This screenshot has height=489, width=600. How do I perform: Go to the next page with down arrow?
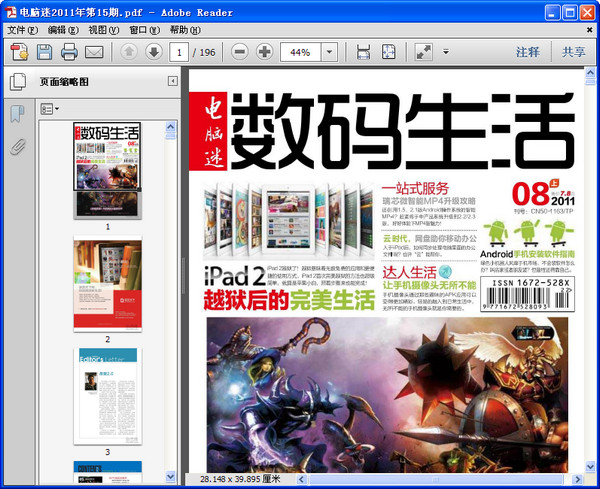point(153,51)
